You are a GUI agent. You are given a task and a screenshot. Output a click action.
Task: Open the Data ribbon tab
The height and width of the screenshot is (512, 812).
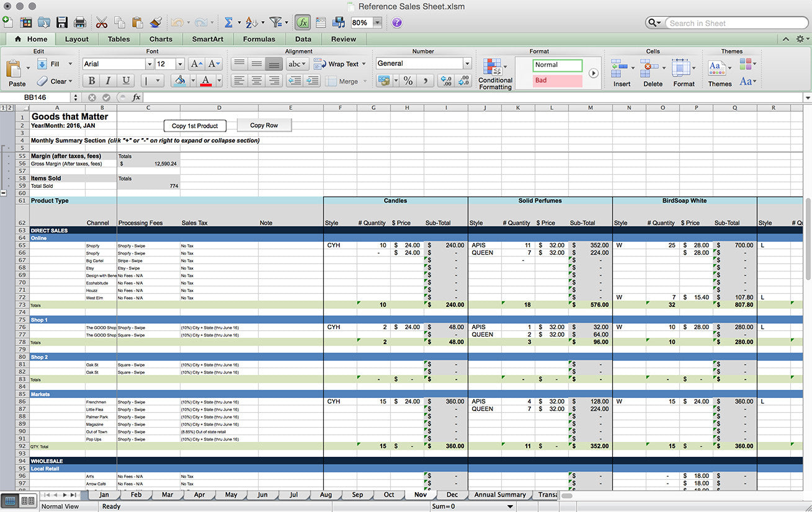pos(303,39)
